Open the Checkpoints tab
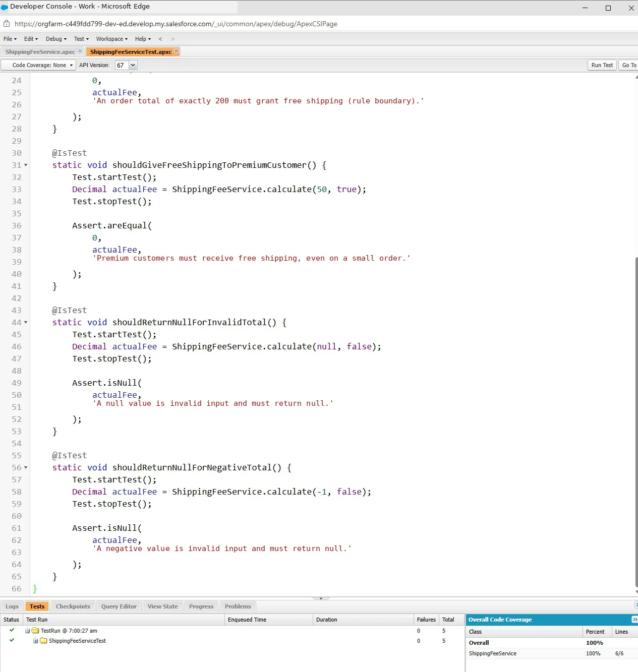 pos(73,606)
